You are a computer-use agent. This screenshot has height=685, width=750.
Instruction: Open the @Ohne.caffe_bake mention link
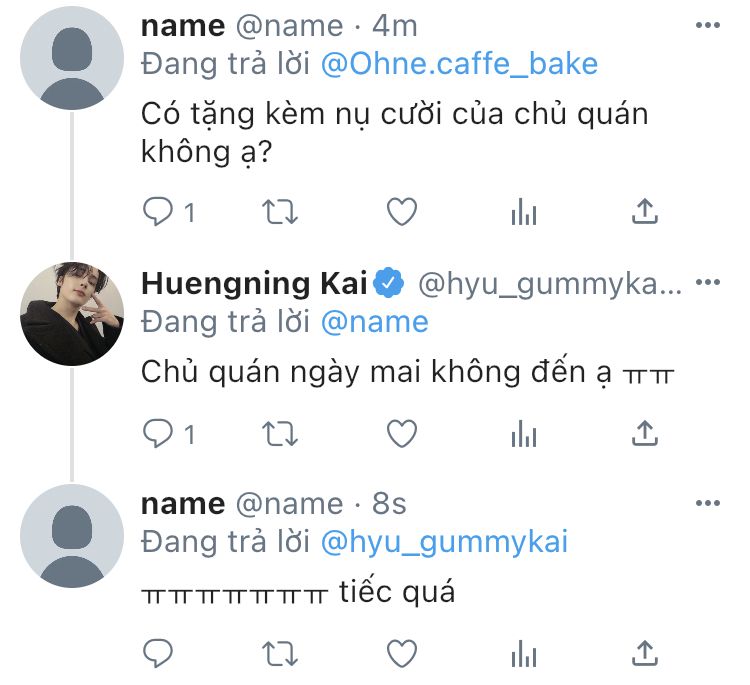pyautogui.click(x=459, y=64)
